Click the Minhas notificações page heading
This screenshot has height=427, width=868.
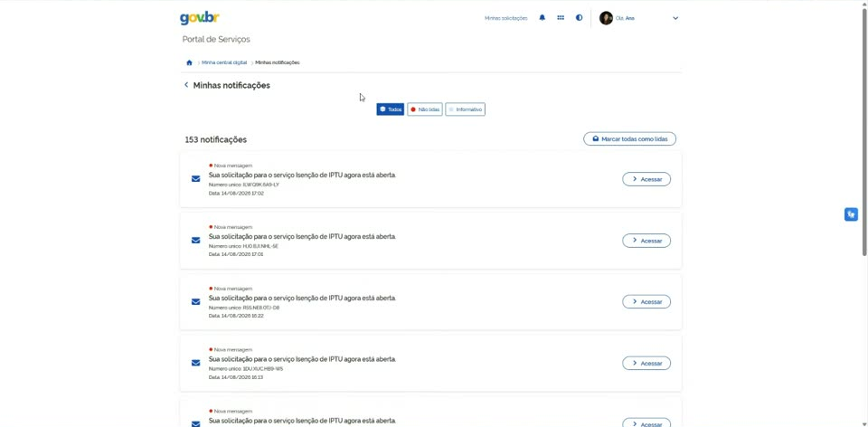click(231, 85)
